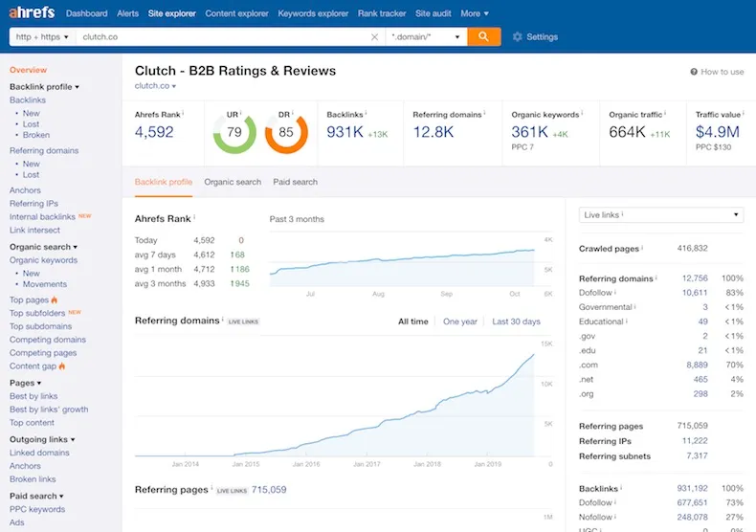Viewport: 756px width, 532px height.
Task: Open the *.domain/* mode dropdown
Action: [426, 36]
